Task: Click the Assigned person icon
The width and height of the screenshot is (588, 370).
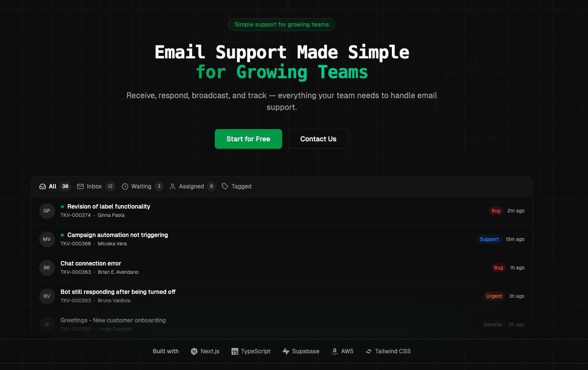Action: pyautogui.click(x=173, y=186)
